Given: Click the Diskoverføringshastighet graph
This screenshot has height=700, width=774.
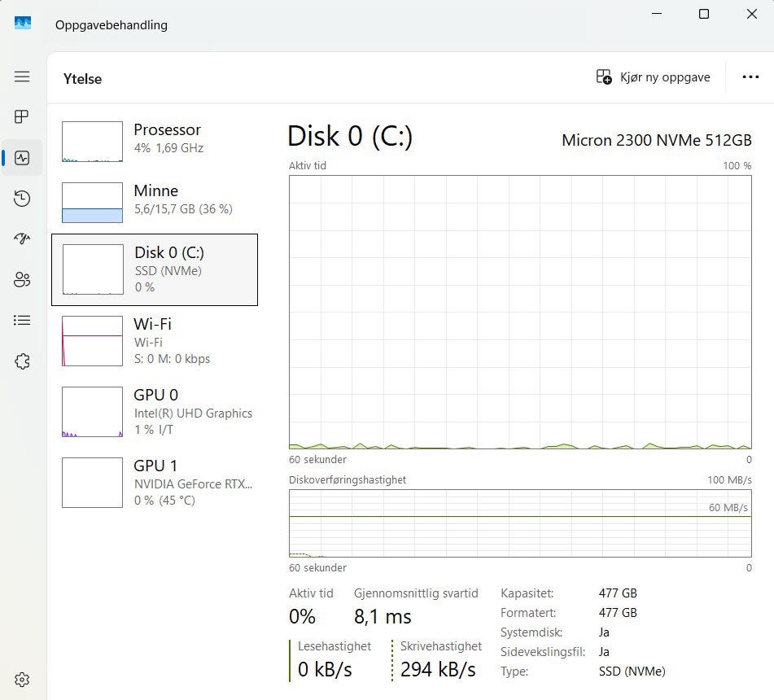Looking at the screenshot, I should 520,523.
